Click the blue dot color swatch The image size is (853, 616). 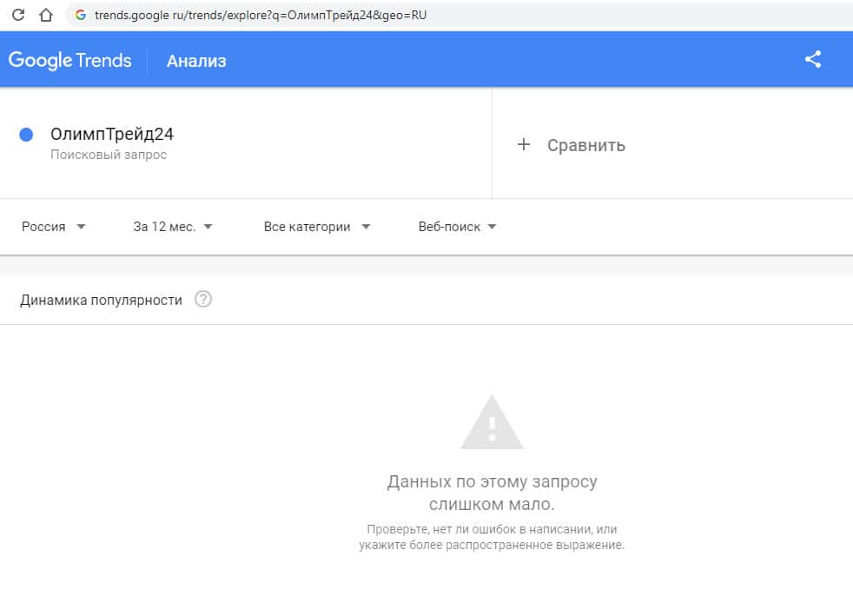26,135
